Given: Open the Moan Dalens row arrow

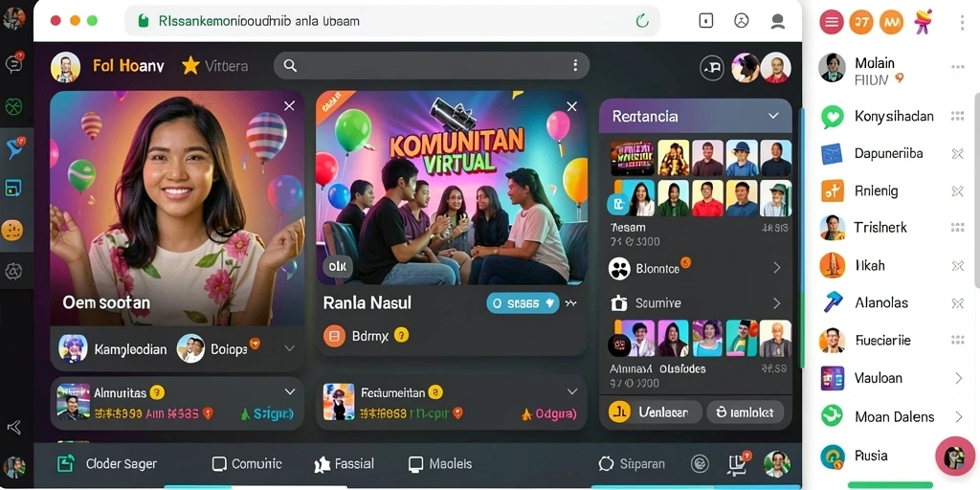Looking at the screenshot, I should point(958,416).
